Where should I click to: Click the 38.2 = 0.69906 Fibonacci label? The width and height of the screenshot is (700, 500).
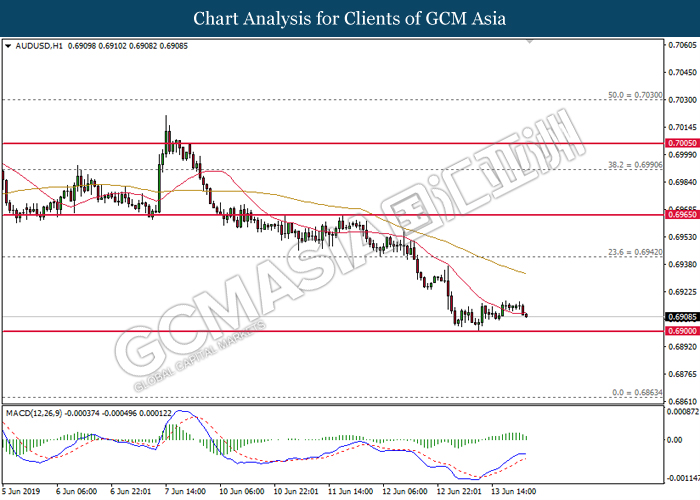pos(635,165)
